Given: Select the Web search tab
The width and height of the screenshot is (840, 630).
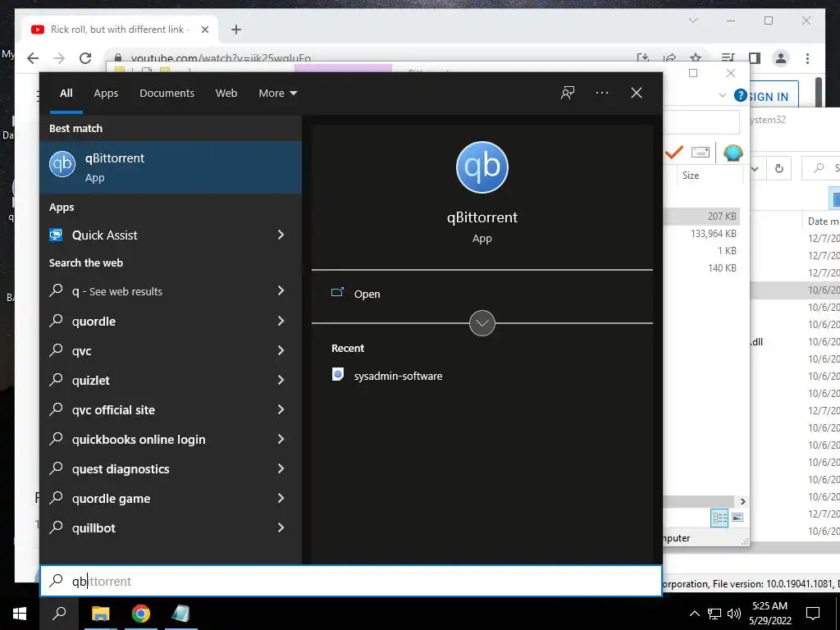Looking at the screenshot, I should [x=226, y=94].
